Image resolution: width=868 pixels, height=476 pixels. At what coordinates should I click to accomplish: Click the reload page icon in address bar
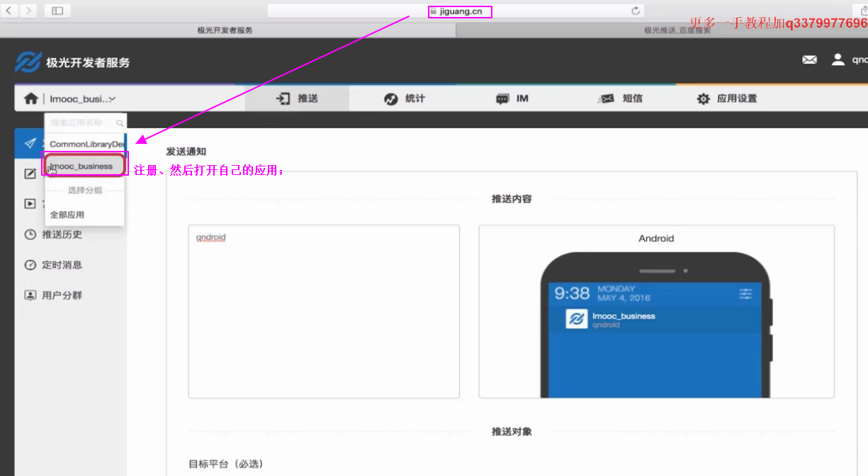(636, 11)
